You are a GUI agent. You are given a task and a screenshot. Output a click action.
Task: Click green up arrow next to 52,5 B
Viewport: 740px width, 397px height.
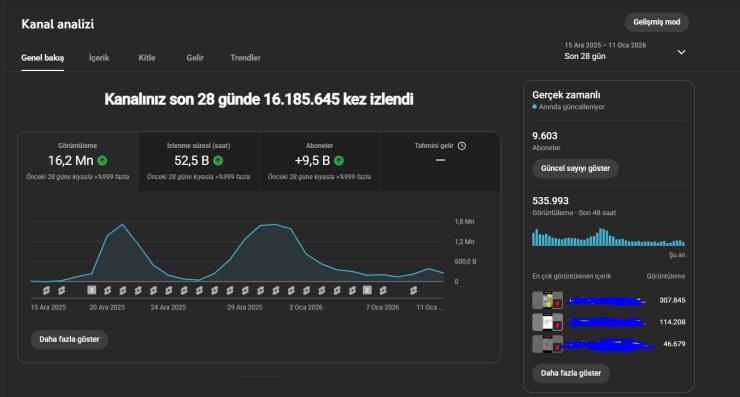coord(218,160)
